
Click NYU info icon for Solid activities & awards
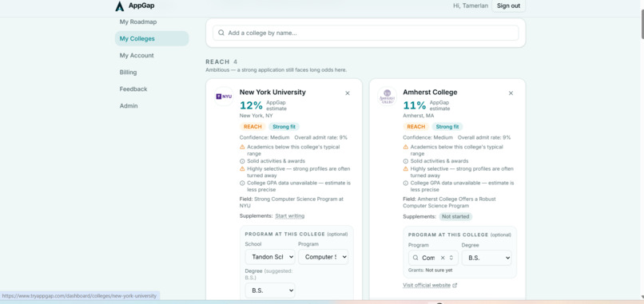point(242,161)
